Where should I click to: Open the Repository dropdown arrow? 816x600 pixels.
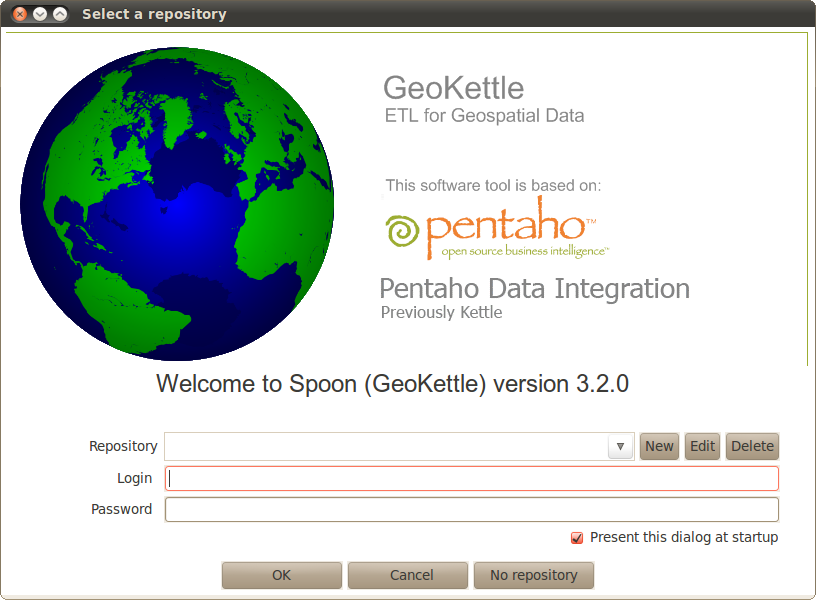pyautogui.click(x=620, y=446)
